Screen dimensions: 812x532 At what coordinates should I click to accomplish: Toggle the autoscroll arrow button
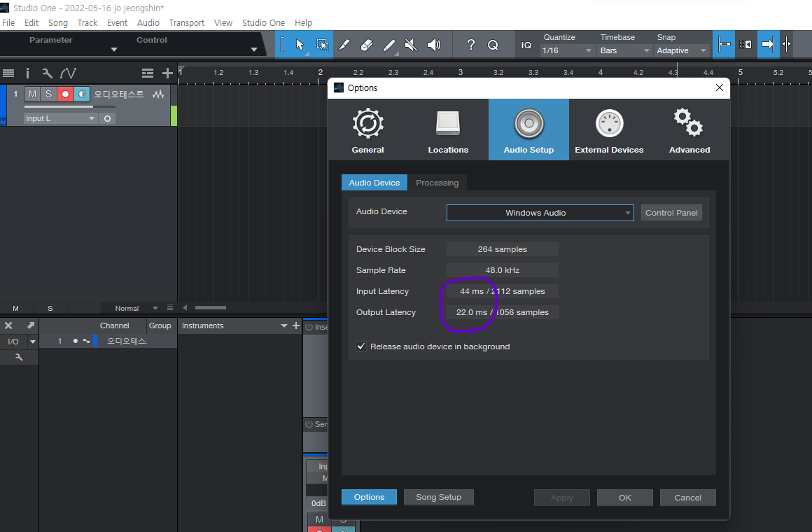click(767, 45)
